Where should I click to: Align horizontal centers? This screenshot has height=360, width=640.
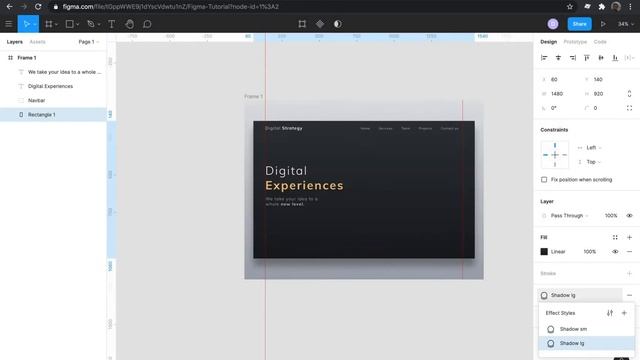tap(558, 58)
